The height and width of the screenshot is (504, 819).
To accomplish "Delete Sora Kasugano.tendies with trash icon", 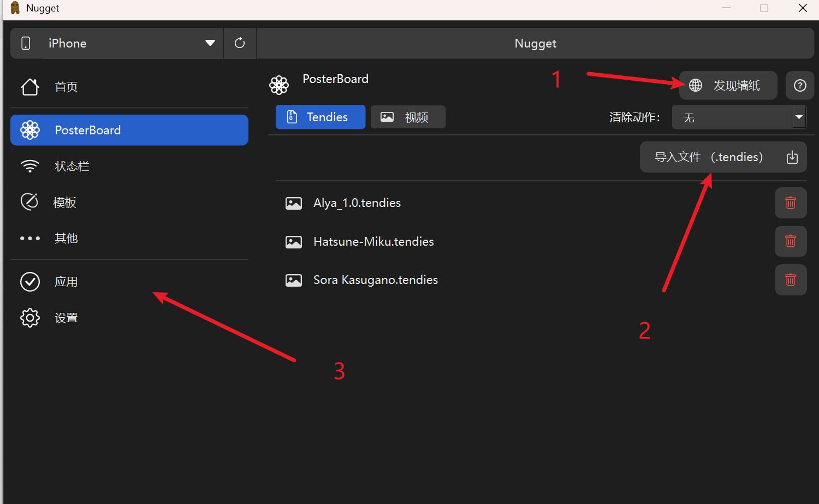I will [791, 280].
